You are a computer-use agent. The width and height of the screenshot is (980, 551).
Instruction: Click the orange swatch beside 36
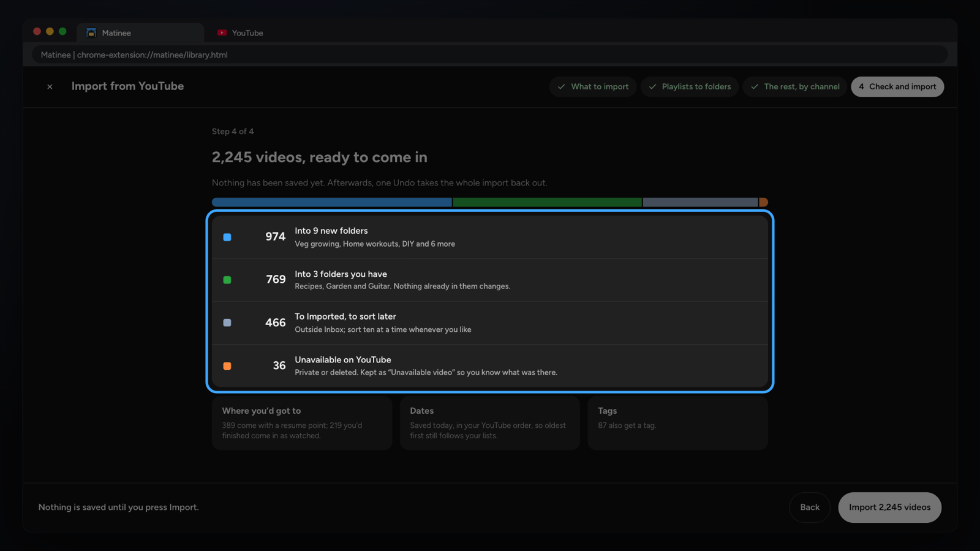227,366
